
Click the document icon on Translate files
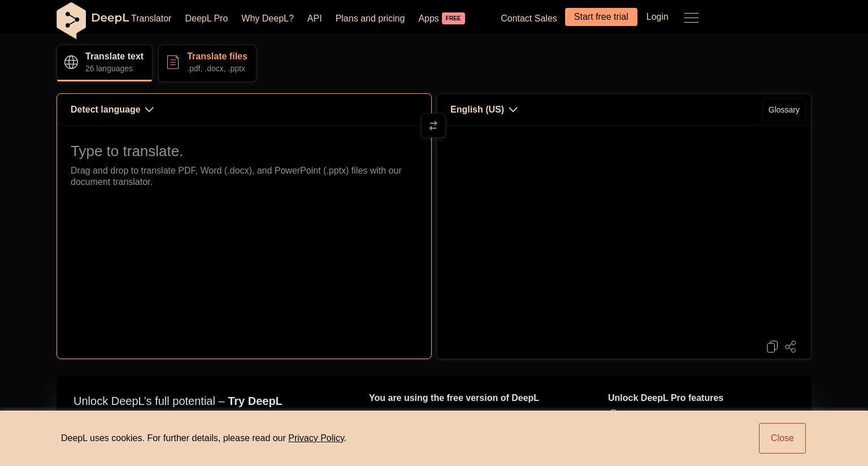click(173, 62)
